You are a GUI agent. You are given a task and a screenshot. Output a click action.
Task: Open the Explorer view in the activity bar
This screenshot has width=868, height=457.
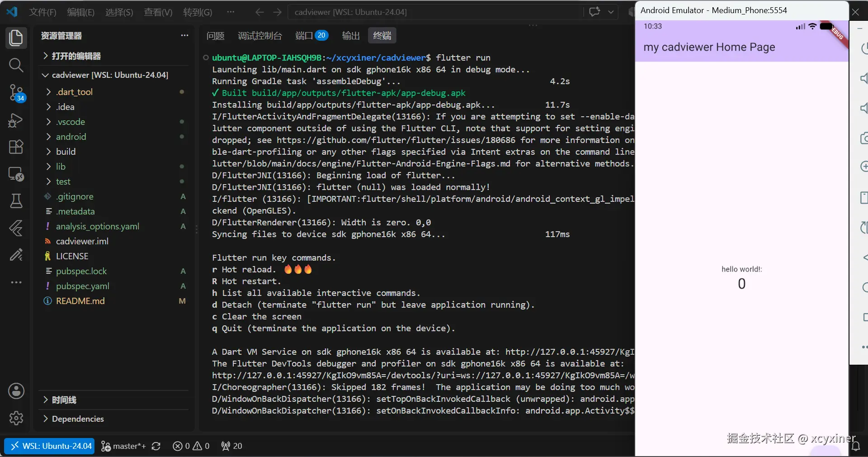(16, 38)
